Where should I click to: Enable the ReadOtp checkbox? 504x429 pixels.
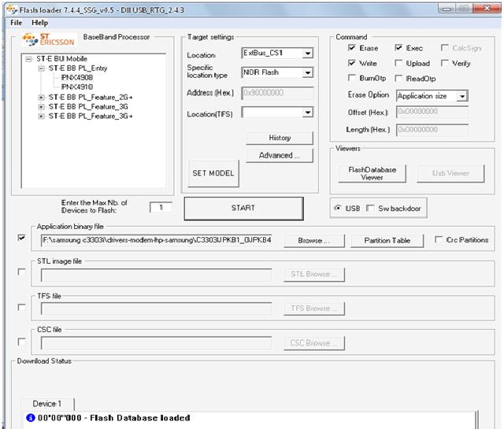398,78
